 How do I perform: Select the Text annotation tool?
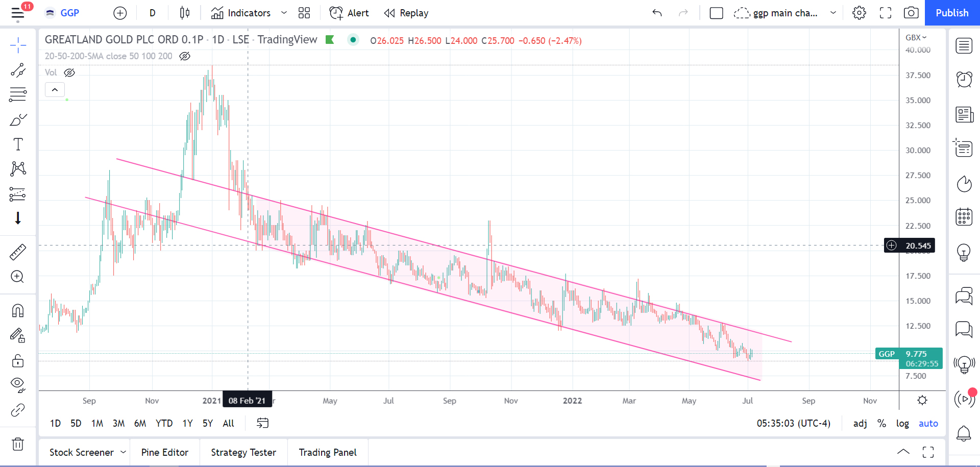coord(18,144)
